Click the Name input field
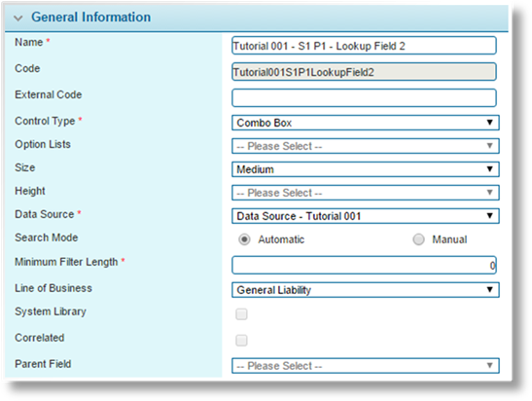 [x=364, y=46]
